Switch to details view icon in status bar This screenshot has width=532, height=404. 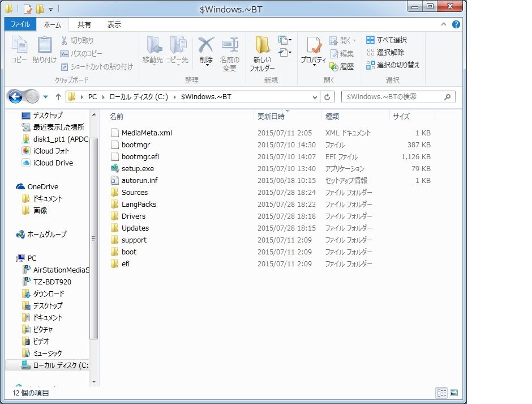click(442, 393)
